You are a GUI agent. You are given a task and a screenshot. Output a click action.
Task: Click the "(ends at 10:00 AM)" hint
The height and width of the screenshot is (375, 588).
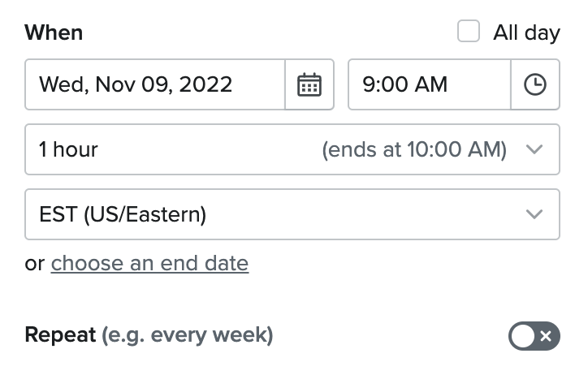click(414, 149)
